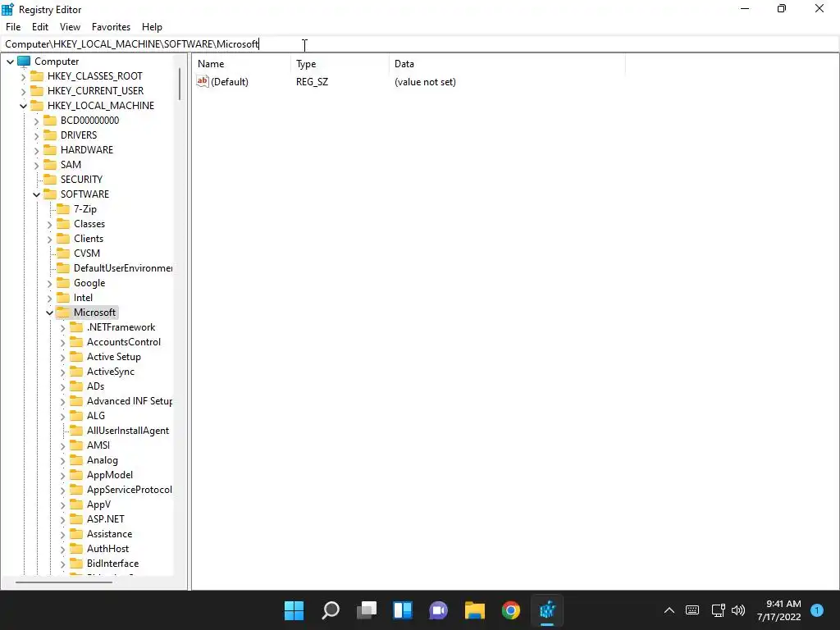Click the 7-Zip folder icon

pyautogui.click(x=63, y=208)
